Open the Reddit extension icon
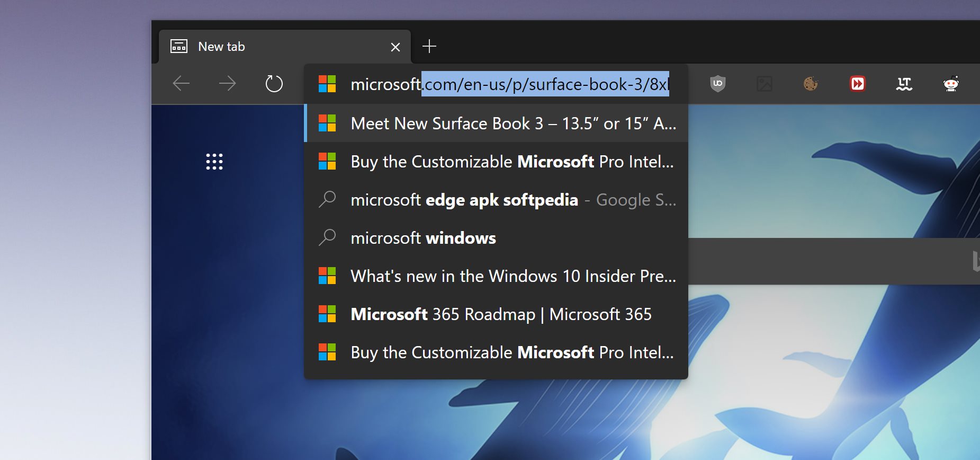 tap(951, 84)
